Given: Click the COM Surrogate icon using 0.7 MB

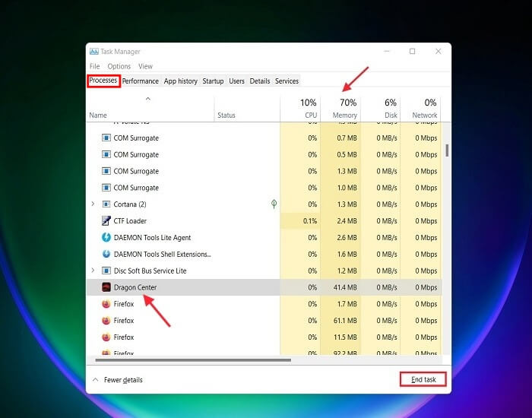Looking at the screenshot, I should [106, 138].
